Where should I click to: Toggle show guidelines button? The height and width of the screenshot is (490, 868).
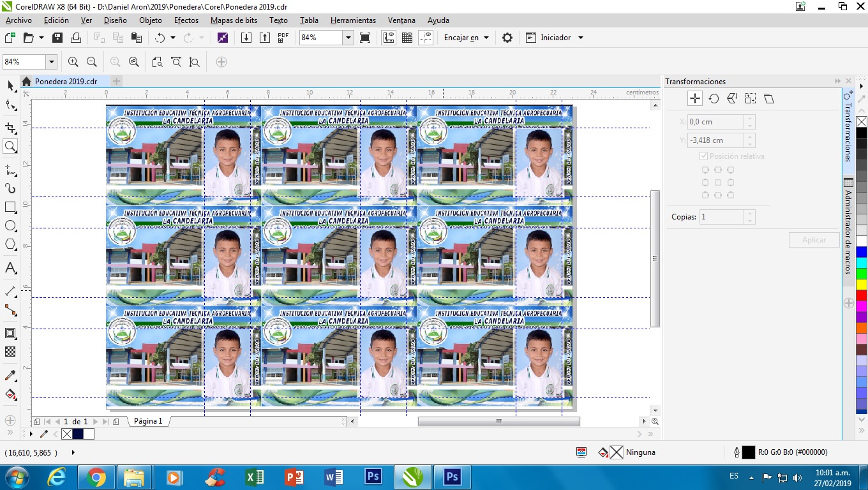[426, 38]
